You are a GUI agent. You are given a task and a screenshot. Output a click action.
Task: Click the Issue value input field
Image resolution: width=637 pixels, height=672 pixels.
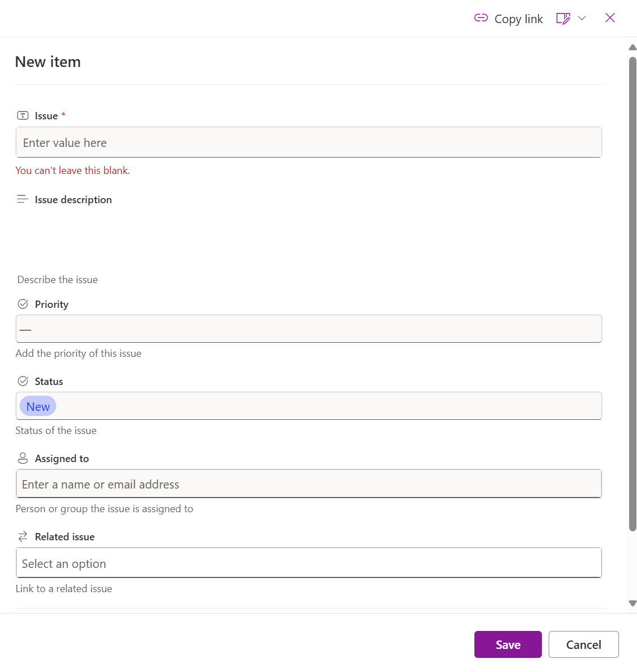click(308, 142)
